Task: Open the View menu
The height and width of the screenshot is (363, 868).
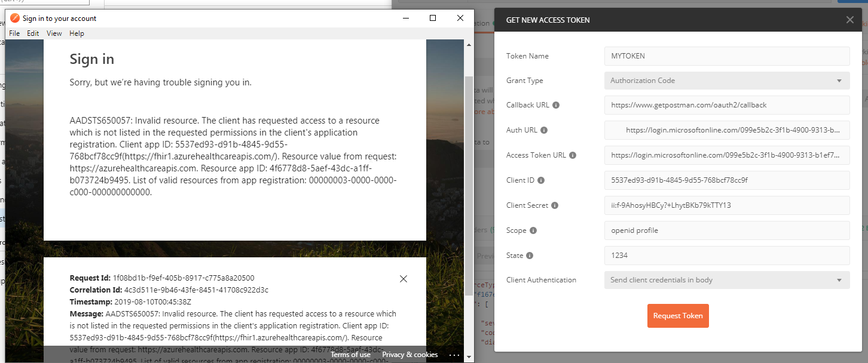Action: [x=54, y=33]
